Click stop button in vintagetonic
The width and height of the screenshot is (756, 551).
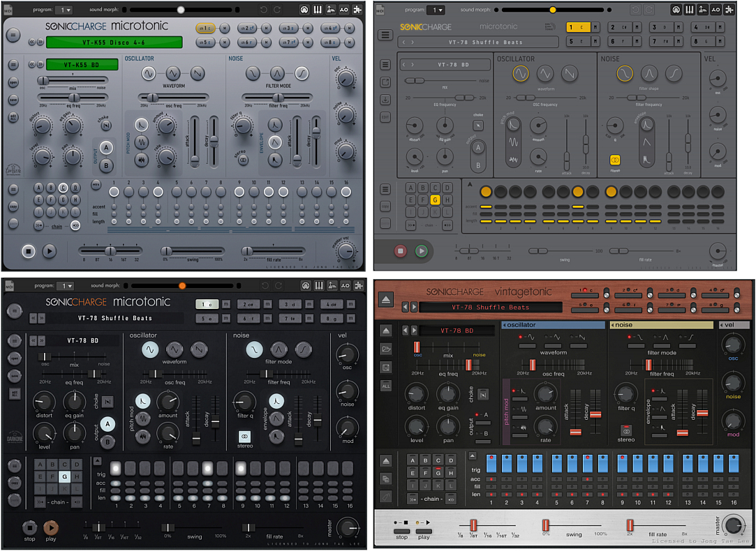(401, 531)
